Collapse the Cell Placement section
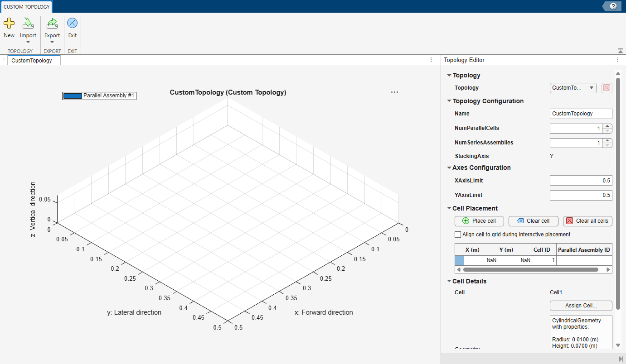626x364 pixels. pos(449,208)
